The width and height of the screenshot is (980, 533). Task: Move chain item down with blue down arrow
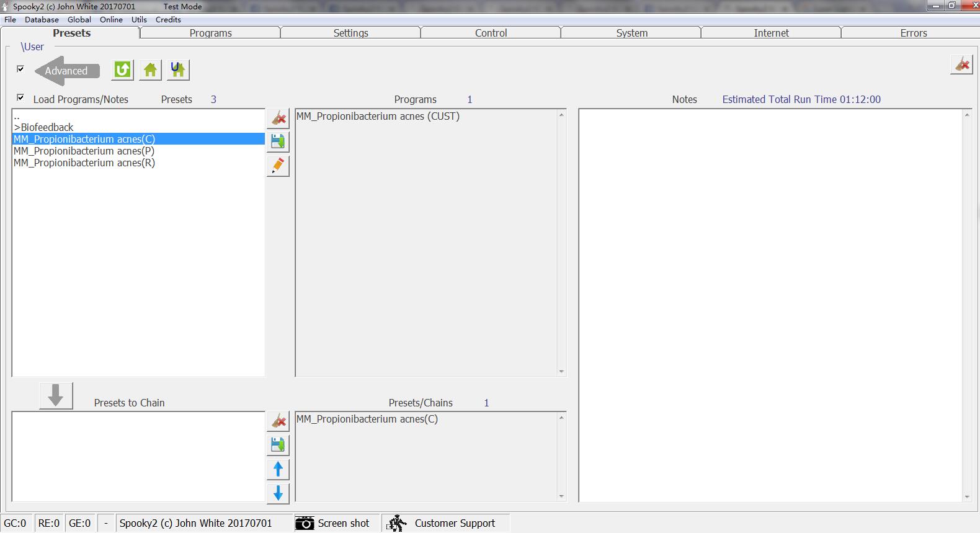[278, 493]
